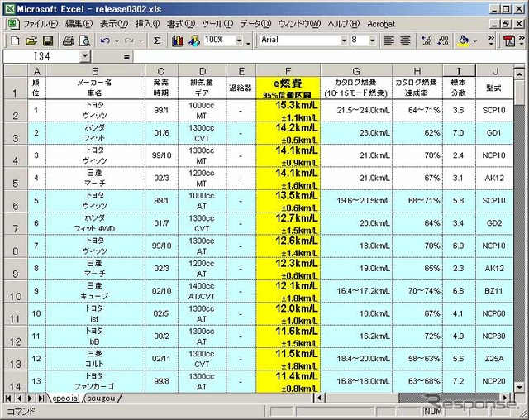Image resolution: width=529 pixels, height=420 pixels.
Task: Show more Acrobat toolbar buttons chevron
Action: (522, 41)
